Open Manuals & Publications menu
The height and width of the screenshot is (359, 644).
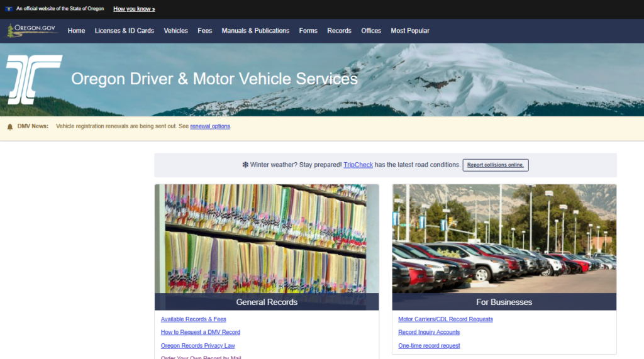(x=255, y=31)
